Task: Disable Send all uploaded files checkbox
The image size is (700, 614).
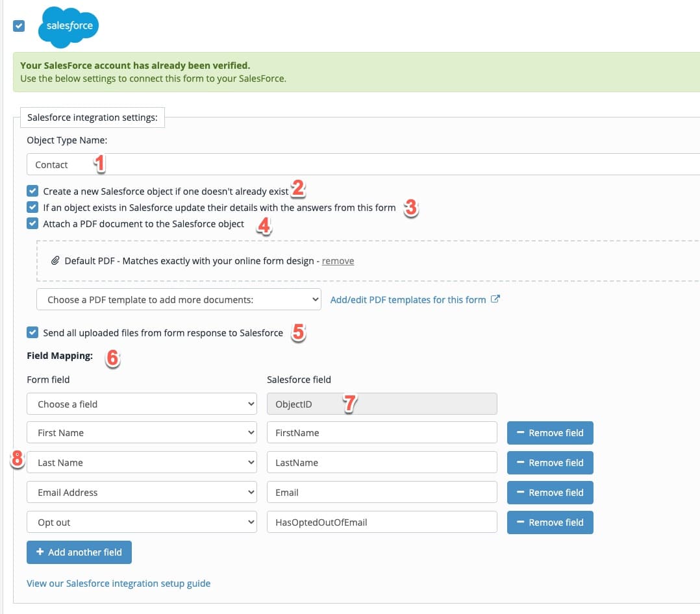Action: pyautogui.click(x=32, y=332)
